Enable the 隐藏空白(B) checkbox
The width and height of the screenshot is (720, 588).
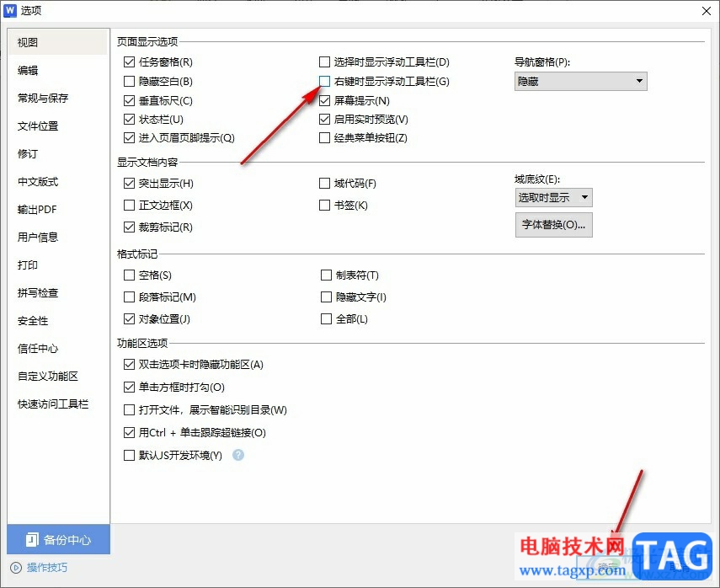129,82
